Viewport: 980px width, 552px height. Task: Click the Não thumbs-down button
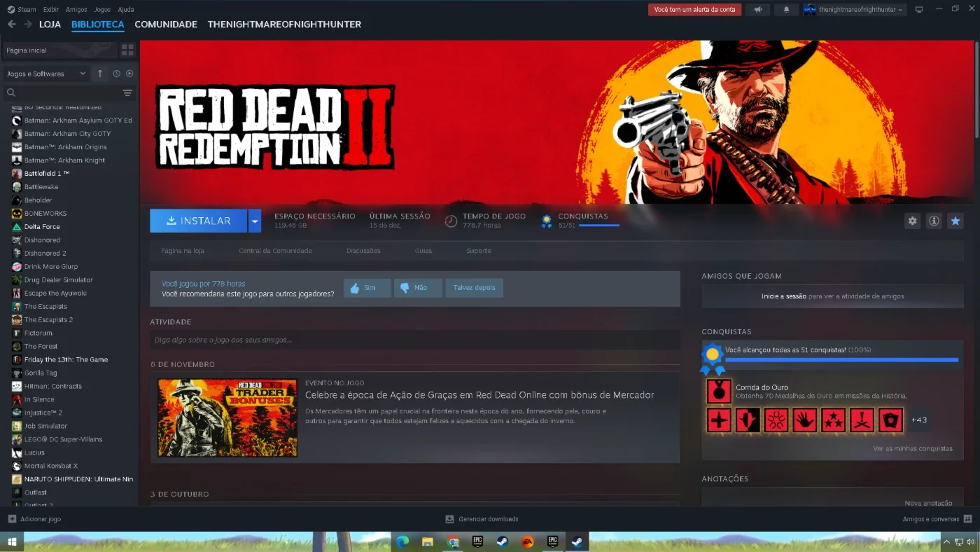[418, 288]
